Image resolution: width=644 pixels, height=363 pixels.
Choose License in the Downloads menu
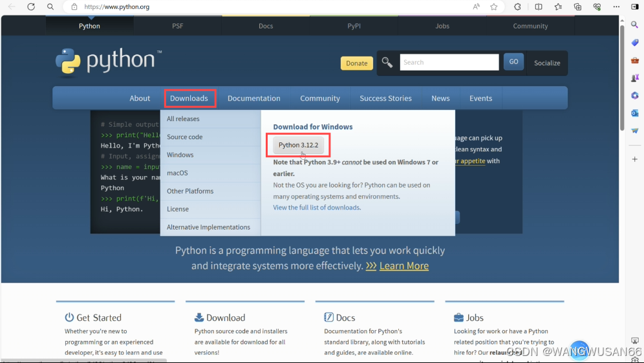(210, 209)
